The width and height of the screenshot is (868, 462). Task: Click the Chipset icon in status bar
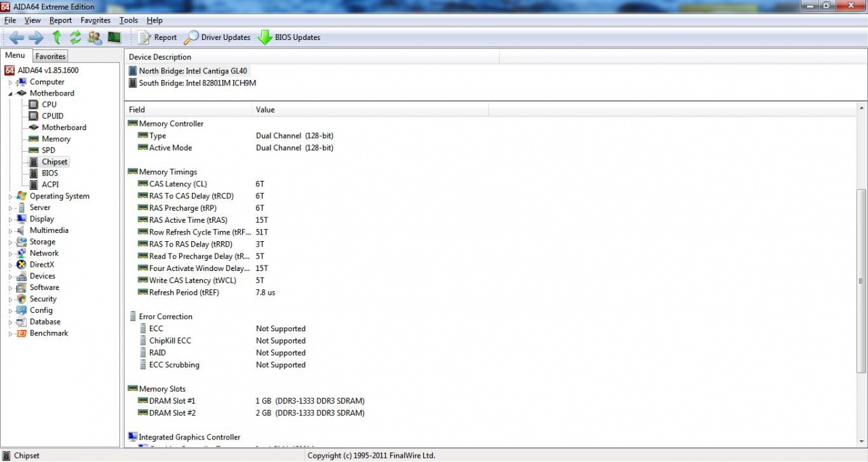pyautogui.click(x=7, y=456)
